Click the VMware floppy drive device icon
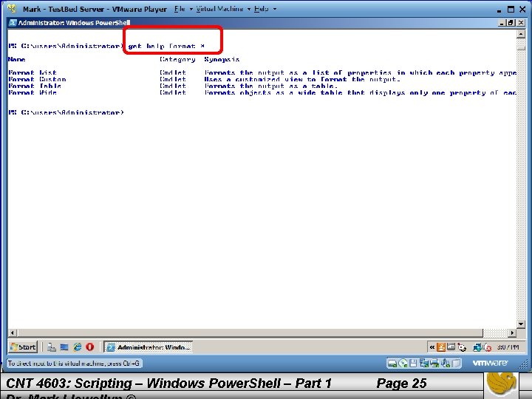The height and width of the screenshot is (399, 532). coord(413,364)
